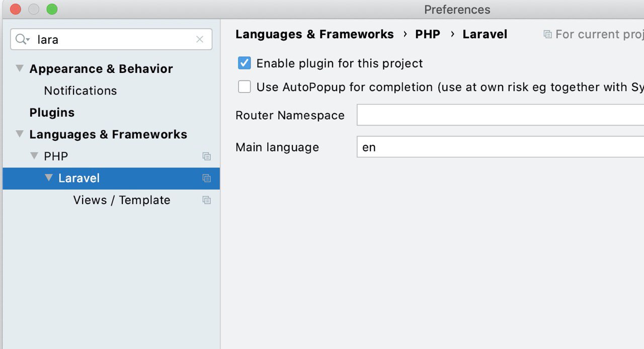Select the PHP settings entry
The height and width of the screenshot is (349, 644).
click(56, 156)
